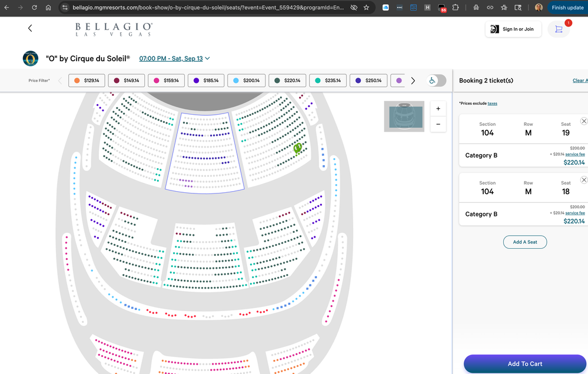Click the shopping cart icon
The width and height of the screenshot is (588, 374).
[x=559, y=29]
